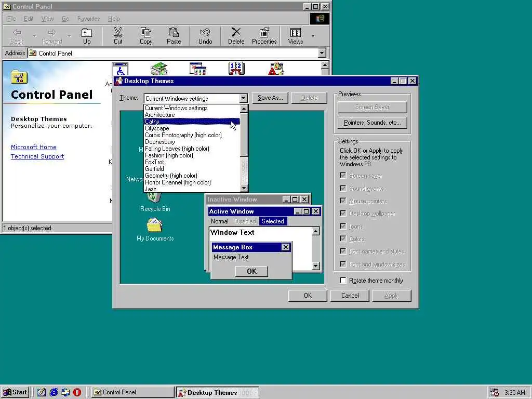Choose Cathy from the theme list
This screenshot has height=399, width=532.
click(x=192, y=122)
